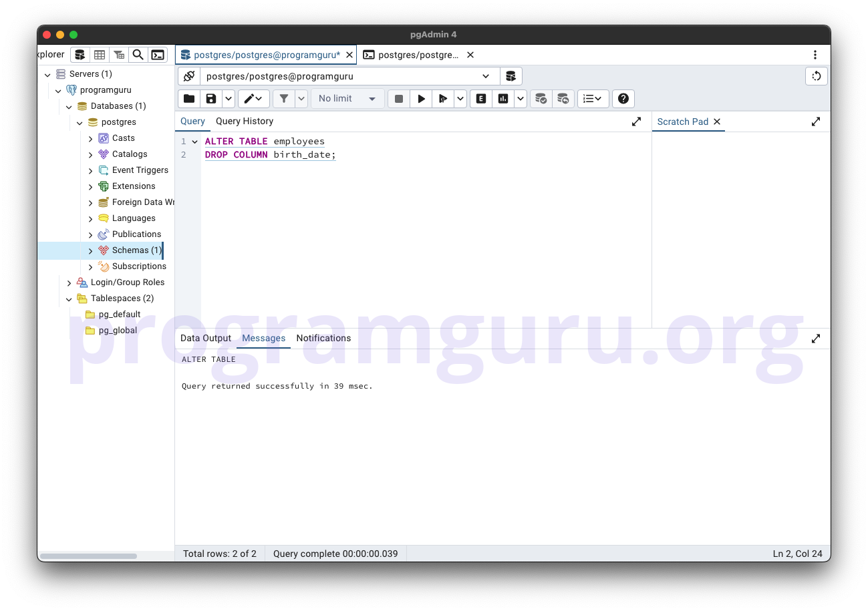Collapse the programguru server node
This screenshot has width=868, height=611.
(58, 90)
